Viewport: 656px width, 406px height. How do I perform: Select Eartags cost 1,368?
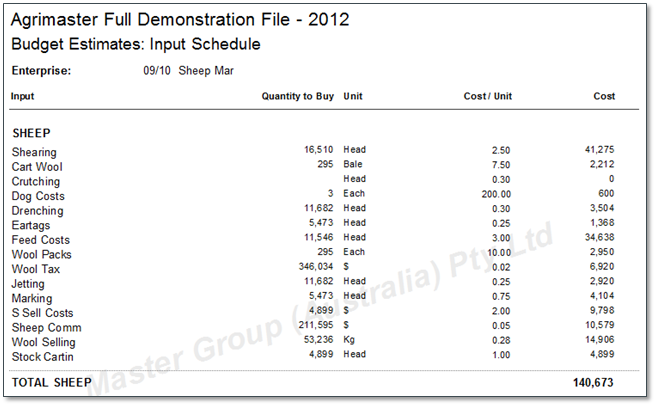[x=602, y=223]
